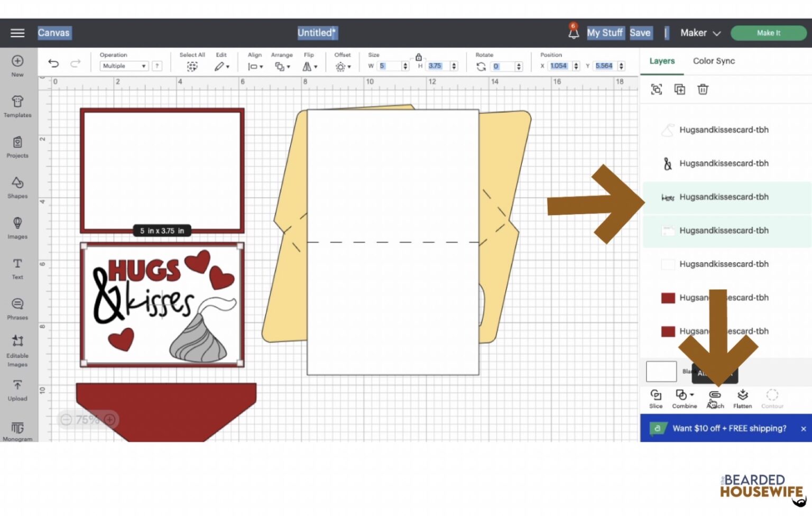Expand the Maker machine selector
This screenshot has width=812, height=516.
(x=700, y=33)
